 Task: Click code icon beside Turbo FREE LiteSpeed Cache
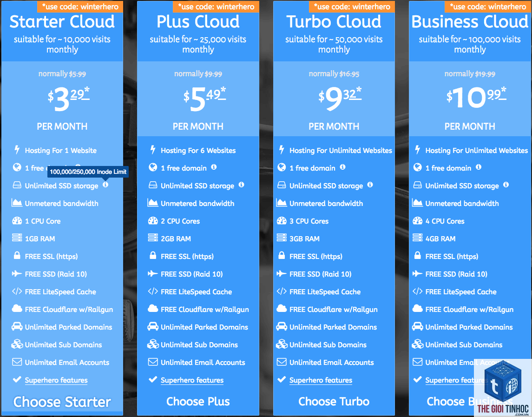(x=282, y=291)
